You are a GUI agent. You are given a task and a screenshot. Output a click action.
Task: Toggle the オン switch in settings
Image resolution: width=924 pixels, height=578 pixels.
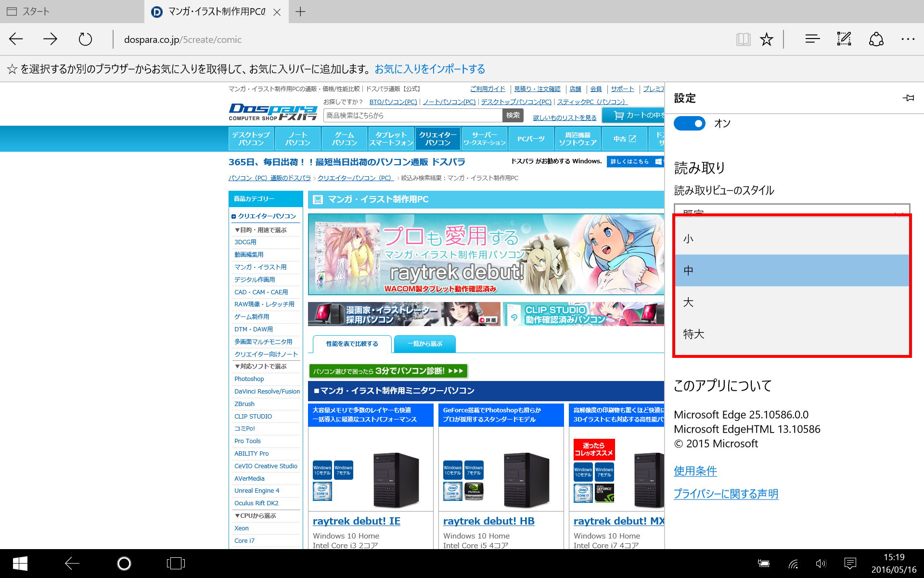click(689, 123)
